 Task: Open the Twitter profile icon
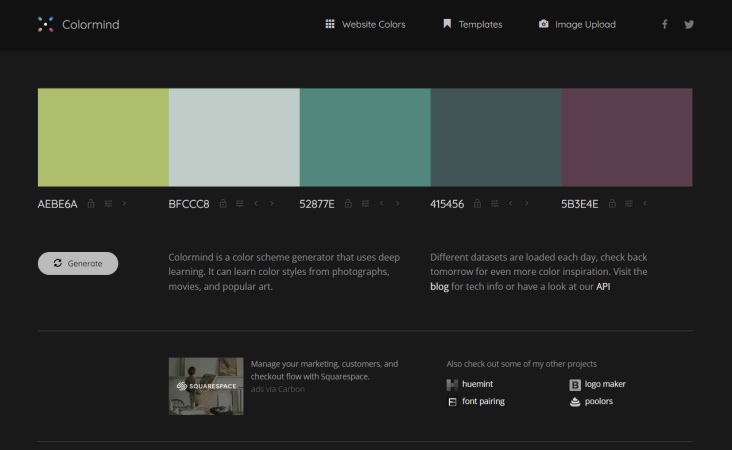coord(689,24)
